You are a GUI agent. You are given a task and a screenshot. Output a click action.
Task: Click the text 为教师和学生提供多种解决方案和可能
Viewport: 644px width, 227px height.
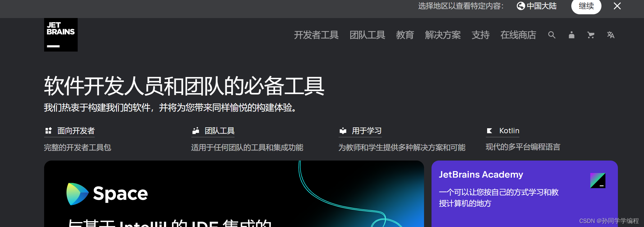click(402, 147)
